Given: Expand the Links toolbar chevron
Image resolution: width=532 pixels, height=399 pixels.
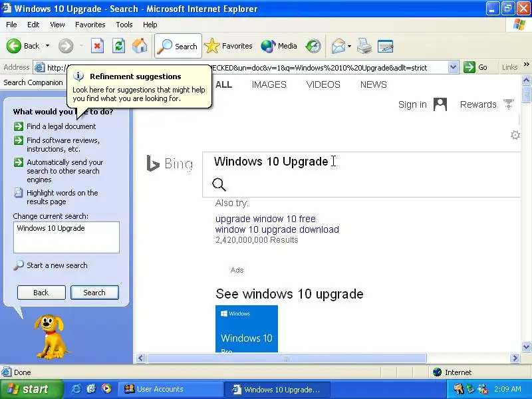Looking at the screenshot, I should pos(527,65).
